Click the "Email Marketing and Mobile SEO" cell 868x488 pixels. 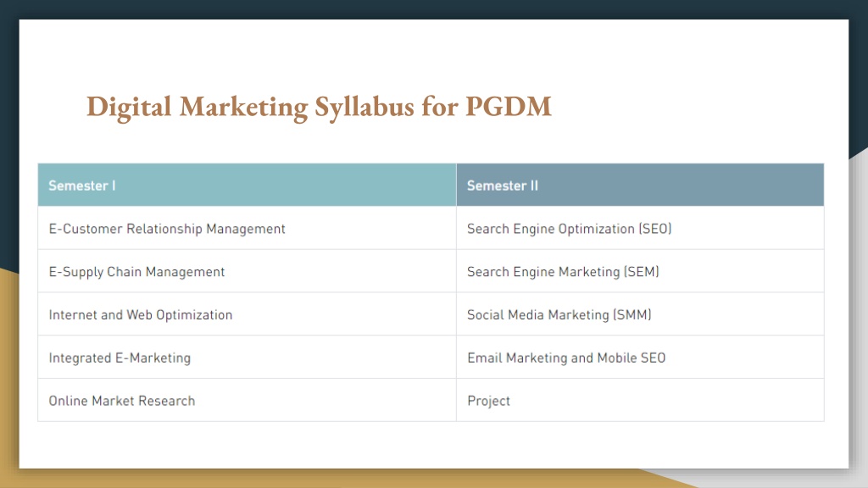640,358
